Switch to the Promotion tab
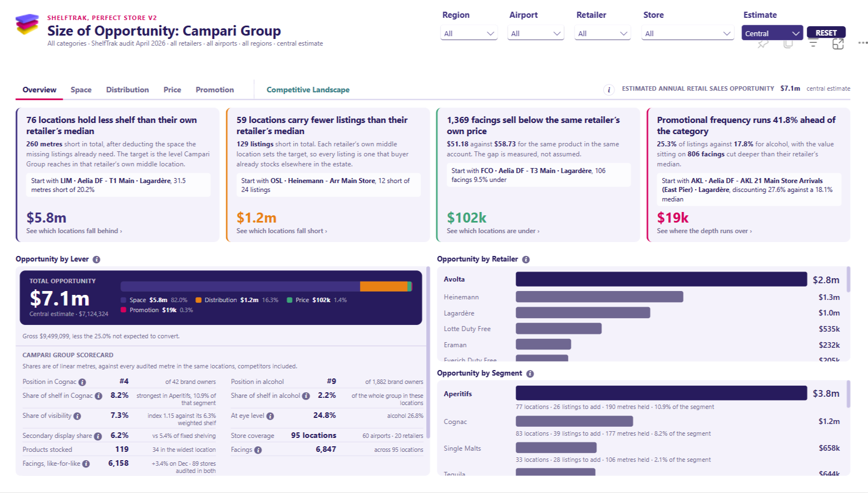868x493 pixels. (215, 90)
